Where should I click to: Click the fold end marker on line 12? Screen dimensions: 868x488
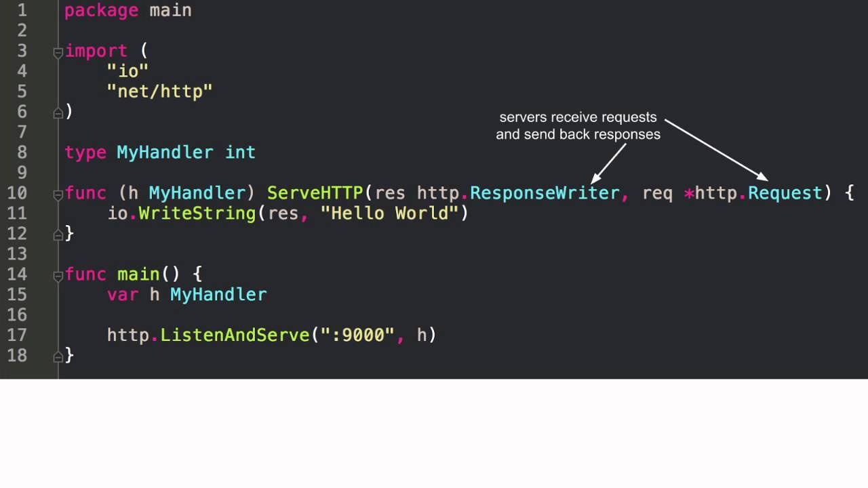pyautogui.click(x=58, y=235)
